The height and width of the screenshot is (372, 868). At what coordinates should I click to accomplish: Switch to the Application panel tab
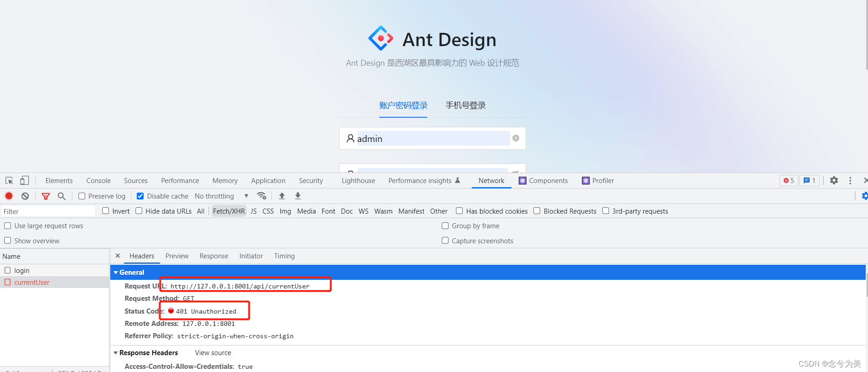pyautogui.click(x=268, y=181)
